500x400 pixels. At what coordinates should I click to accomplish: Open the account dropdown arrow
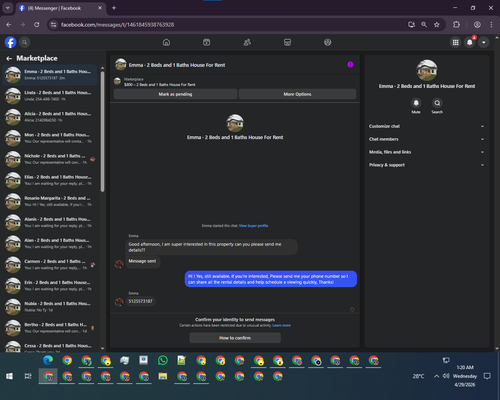[x=484, y=42]
